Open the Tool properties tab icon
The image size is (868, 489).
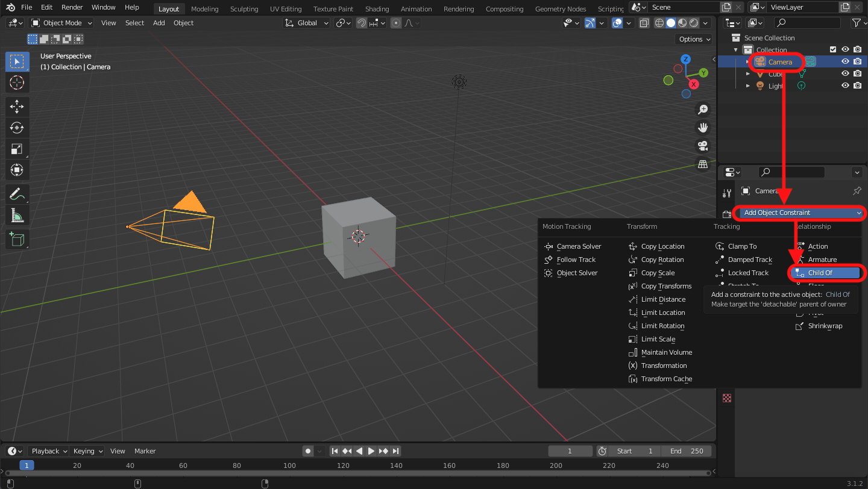click(x=726, y=193)
